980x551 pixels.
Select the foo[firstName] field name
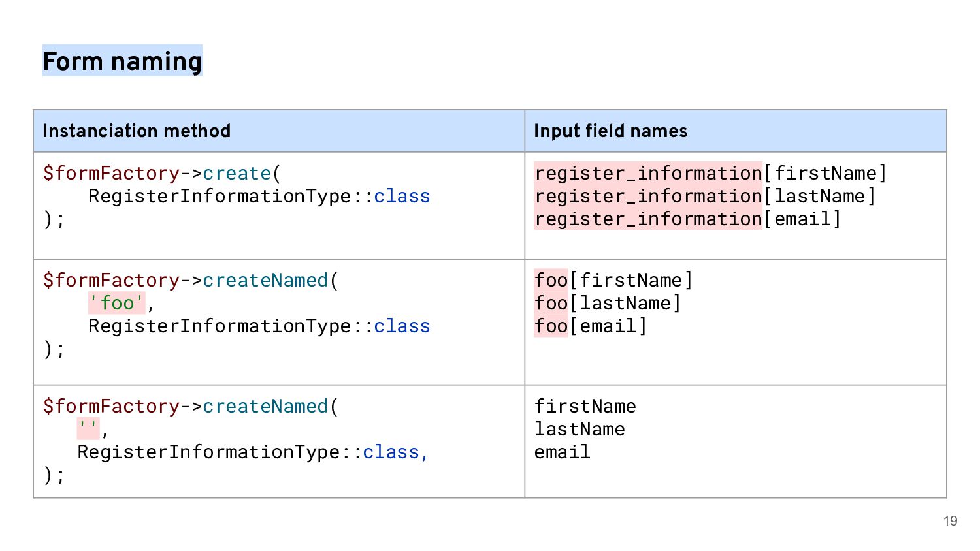tap(613, 281)
